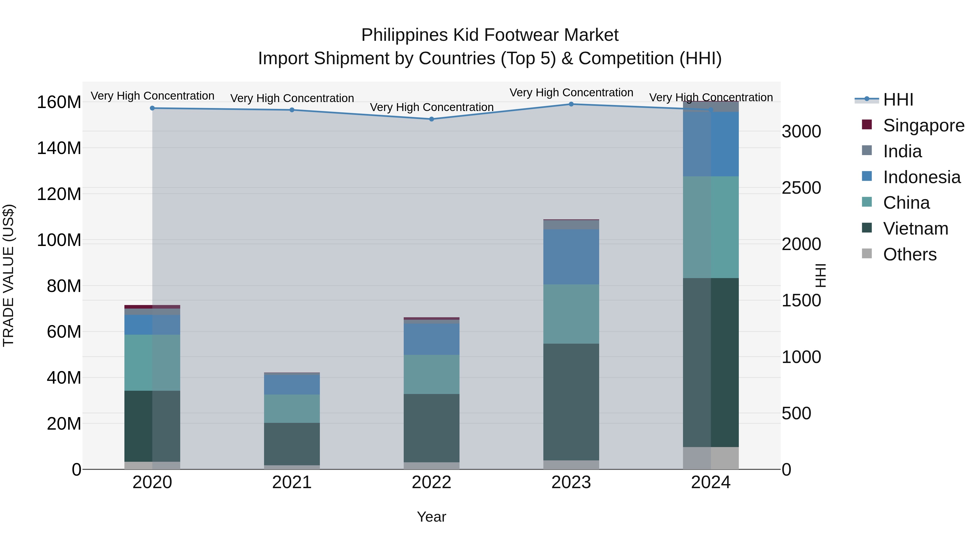
Task: Toggle the Singapore legend entry
Action: 913,125
